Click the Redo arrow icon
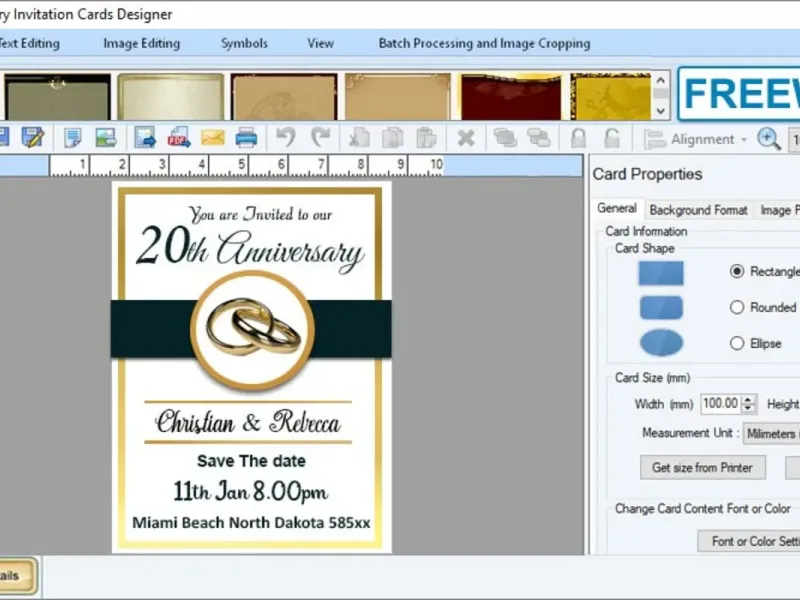 pos(320,138)
